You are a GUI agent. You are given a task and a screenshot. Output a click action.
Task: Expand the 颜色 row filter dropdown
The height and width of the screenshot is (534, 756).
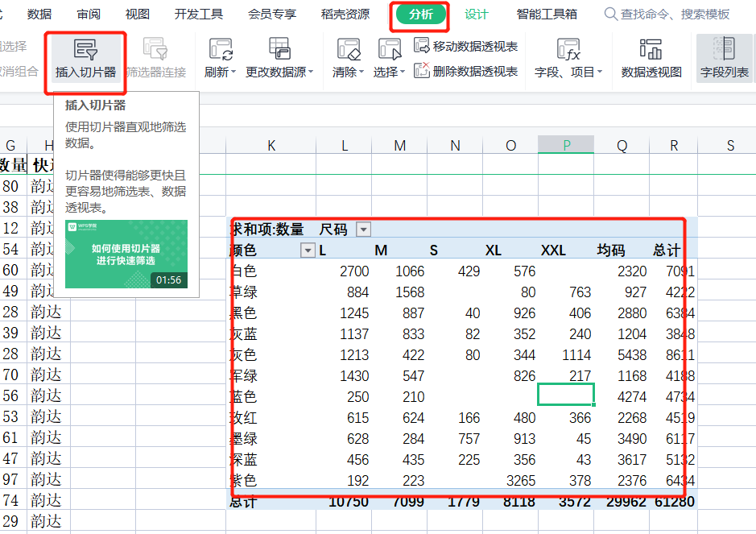[x=307, y=250]
